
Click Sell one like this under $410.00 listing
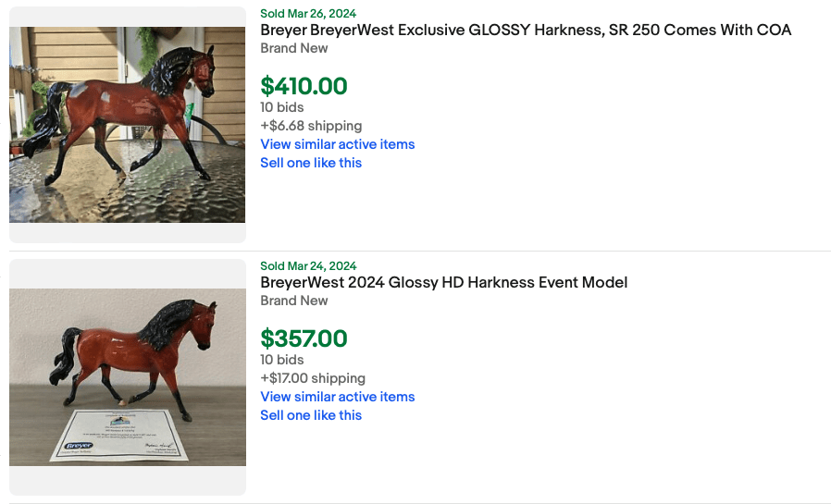pyautogui.click(x=311, y=163)
